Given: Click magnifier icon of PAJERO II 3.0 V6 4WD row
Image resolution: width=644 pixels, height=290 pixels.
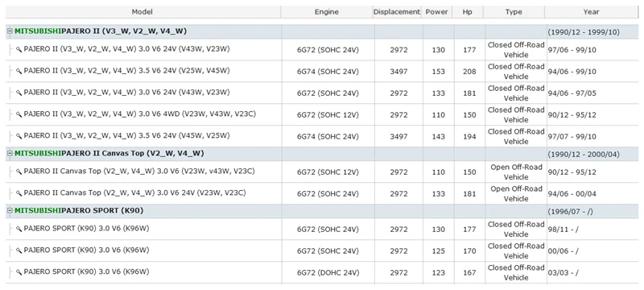Looking at the screenshot, I should point(19,114).
